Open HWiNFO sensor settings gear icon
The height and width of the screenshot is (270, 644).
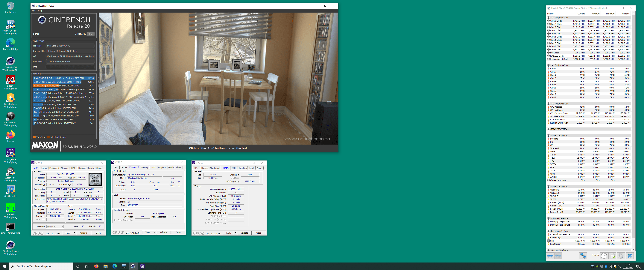click(x=621, y=256)
